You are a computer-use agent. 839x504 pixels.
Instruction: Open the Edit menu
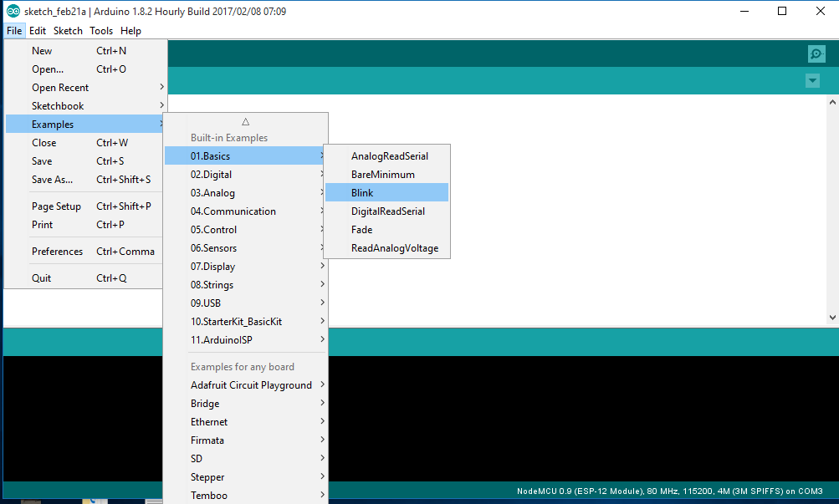pyautogui.click(x=38, y=30)
